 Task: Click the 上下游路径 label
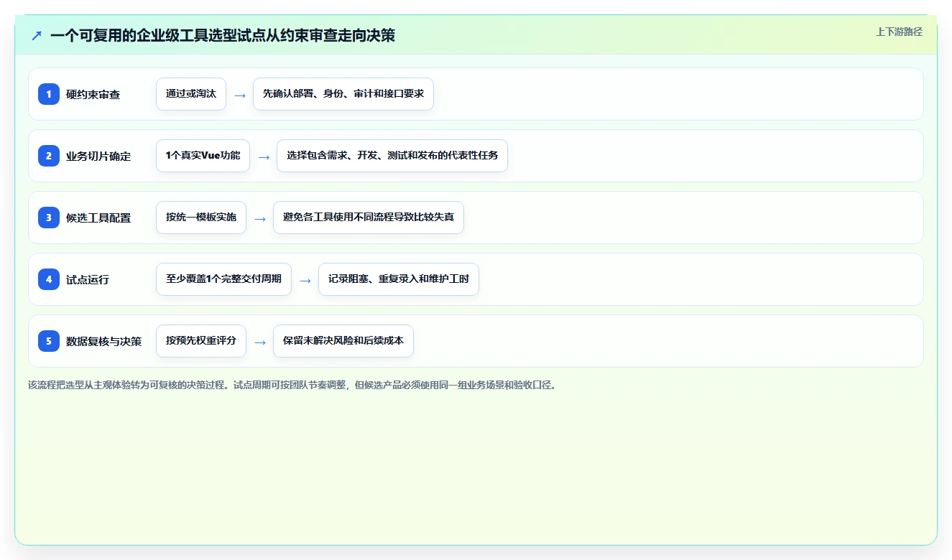point(899,32)
